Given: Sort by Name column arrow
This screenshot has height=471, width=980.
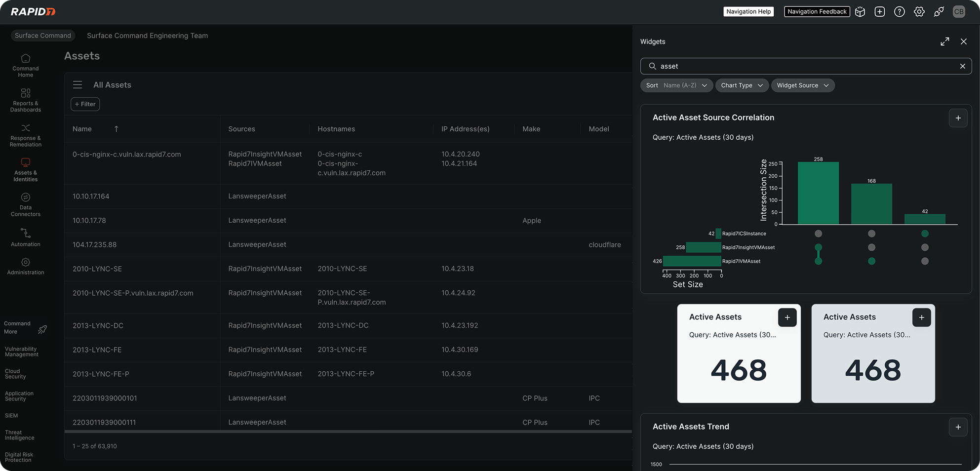Looking at the screenshot, I should tap(117, 129).
